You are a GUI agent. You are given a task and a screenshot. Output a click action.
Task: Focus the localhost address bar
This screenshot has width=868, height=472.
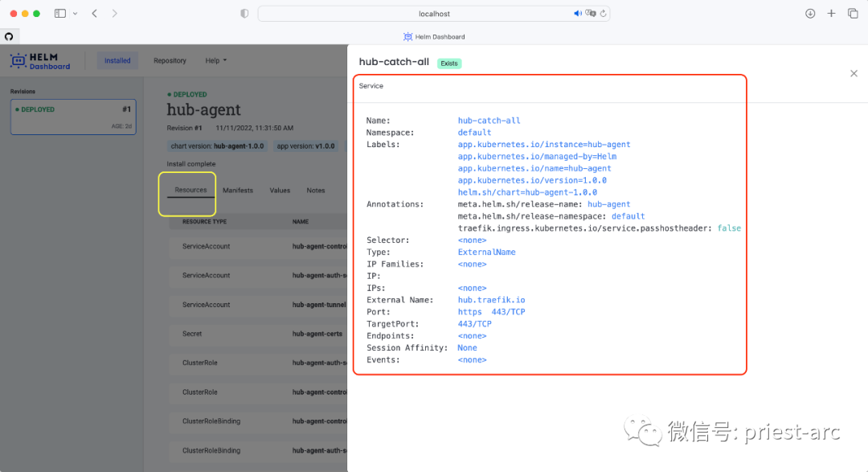(434, 14)
